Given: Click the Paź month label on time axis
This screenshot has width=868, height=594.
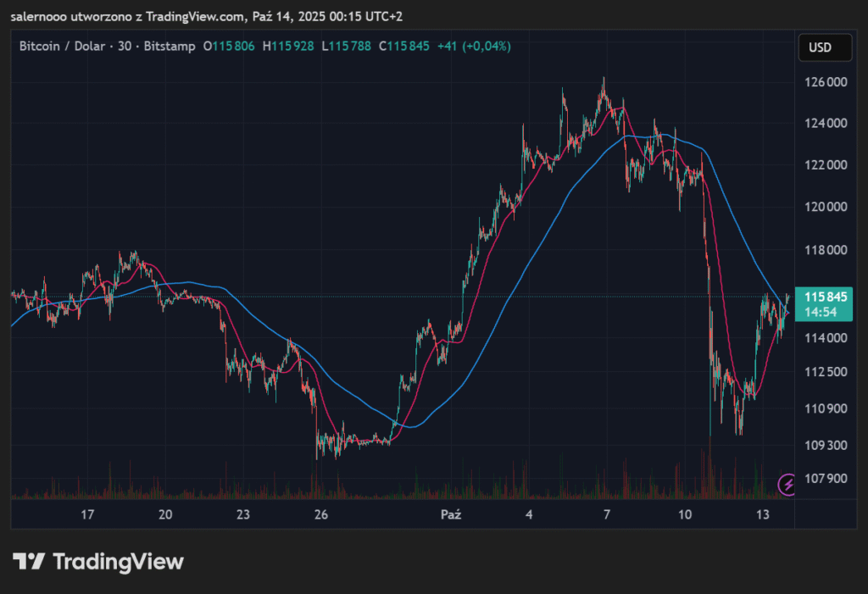Looking at the screenshot, I should click(x=452, y=514).
